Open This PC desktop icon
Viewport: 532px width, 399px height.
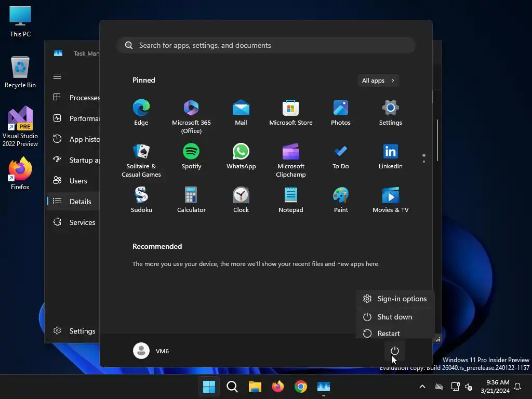(x=20, y=21)
